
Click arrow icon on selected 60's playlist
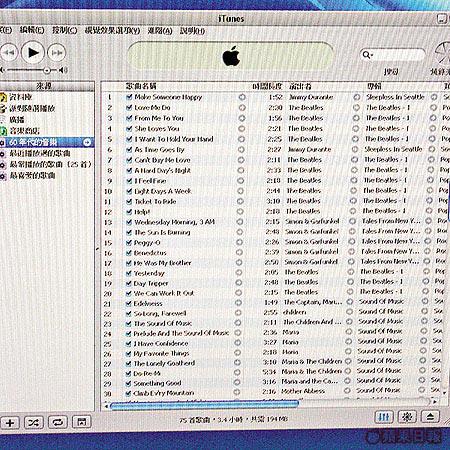(x=87, y=142)
